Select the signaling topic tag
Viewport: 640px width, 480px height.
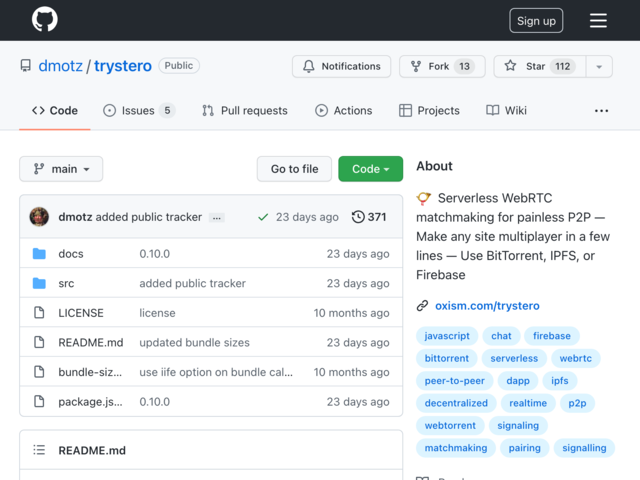coord(518,426)
